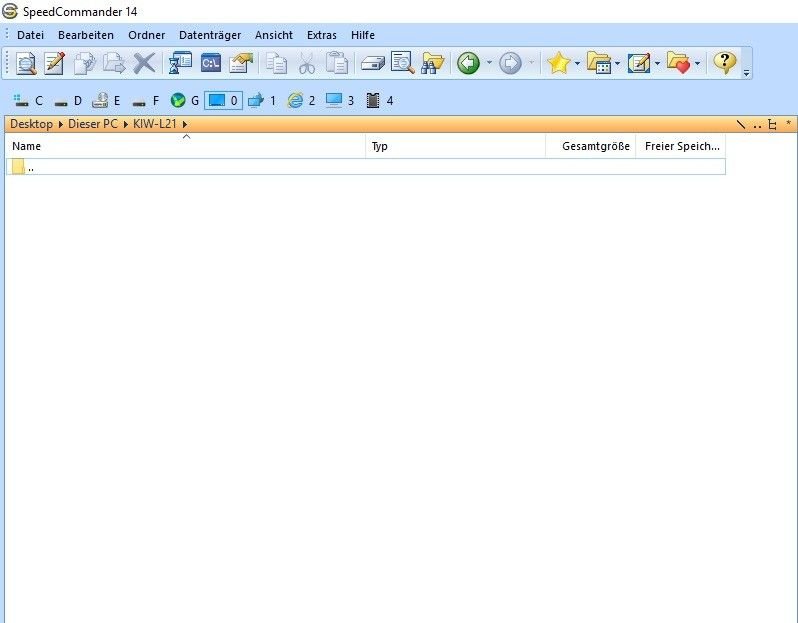
Task: Click the notepad-with-pencil toolbar icon
Action: 639,63
